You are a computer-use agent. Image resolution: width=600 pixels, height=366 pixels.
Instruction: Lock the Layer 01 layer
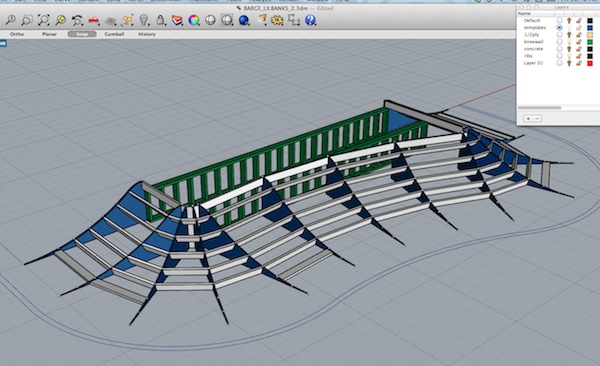[x=579, y=63]
